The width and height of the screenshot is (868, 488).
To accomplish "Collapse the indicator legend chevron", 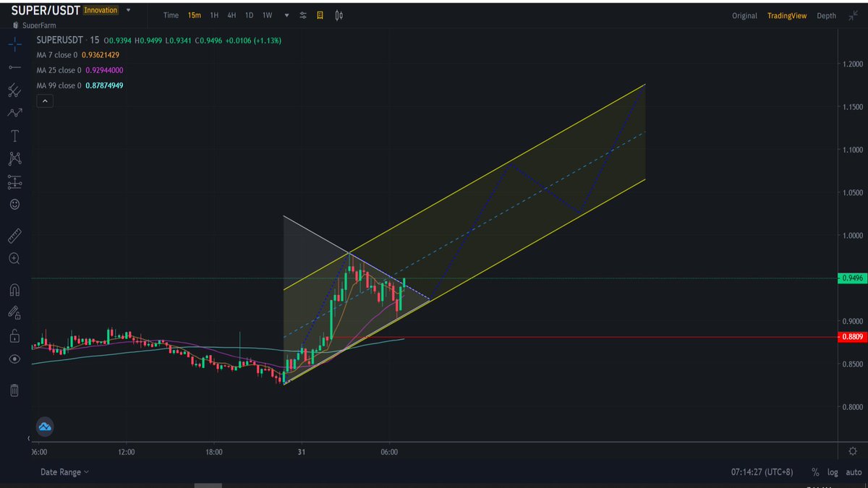I will point(45,101).
